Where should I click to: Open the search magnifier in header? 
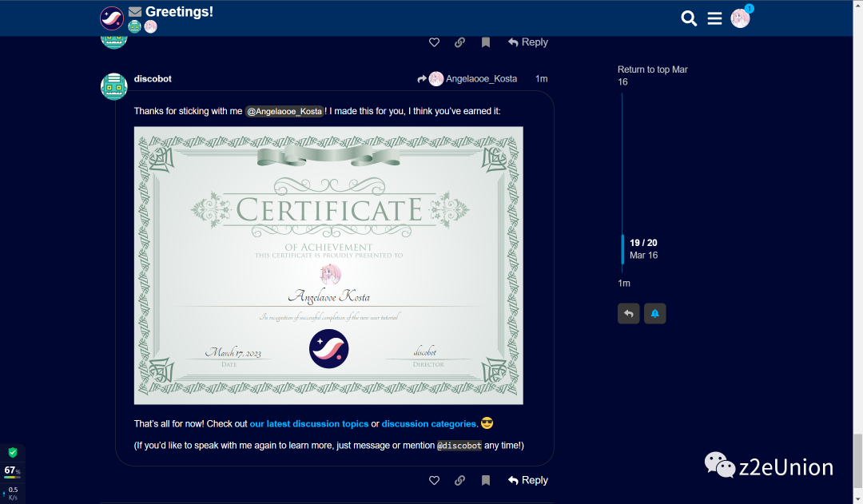coord(689,18)
